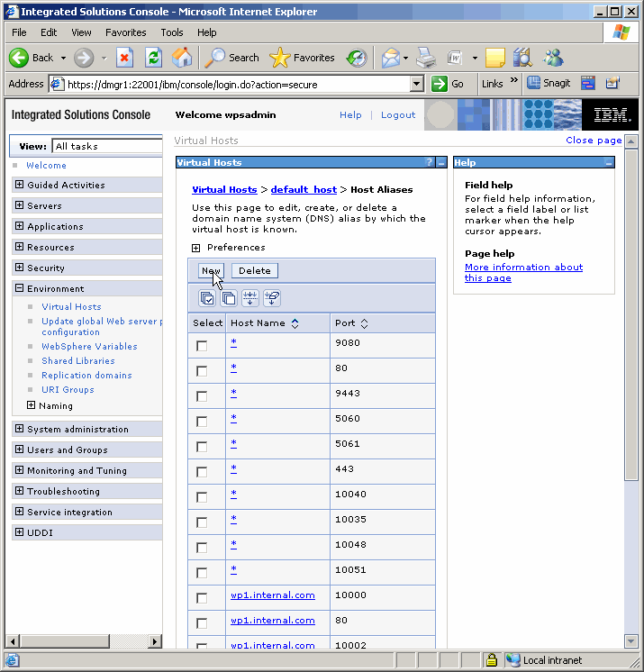The height and width of the screenshot is (672, 644).
Task: Check the box for port 9080 row
Action: coord(202,346)
